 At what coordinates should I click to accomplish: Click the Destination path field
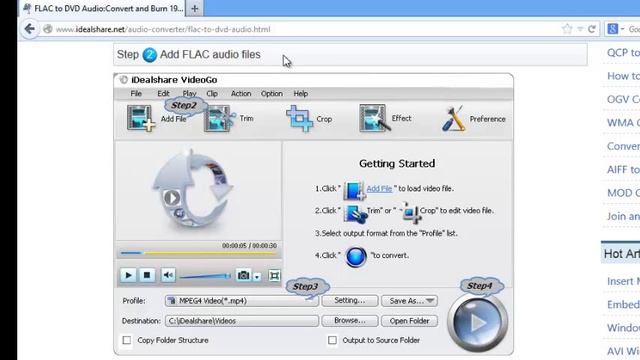tap(241, 321)
